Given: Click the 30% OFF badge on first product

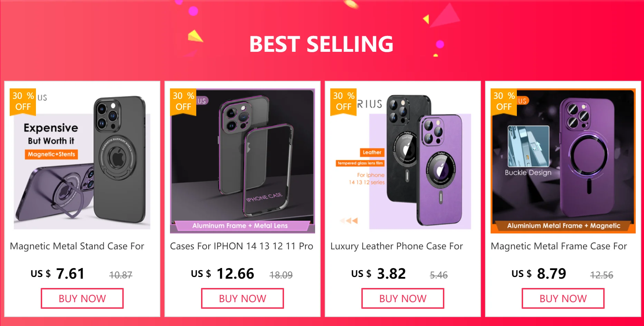Looking at the screenshot, I should click(x=23, y=102).
